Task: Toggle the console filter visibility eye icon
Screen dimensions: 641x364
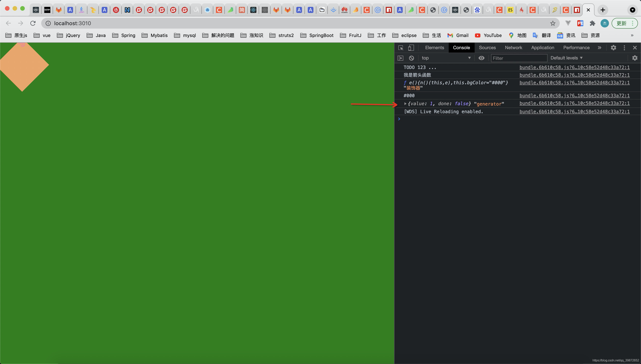Action: coord(481,58)
